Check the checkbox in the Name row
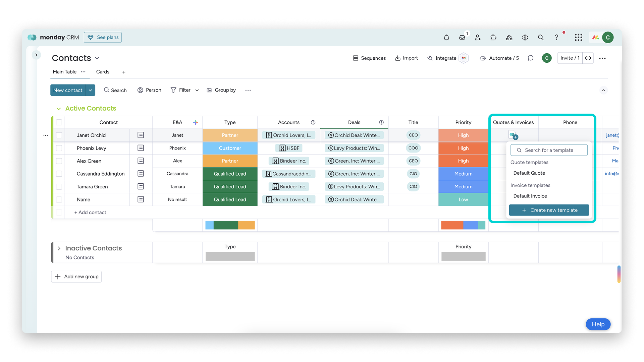Viewport: 644px width, 362px height. [x=59, y=199]
